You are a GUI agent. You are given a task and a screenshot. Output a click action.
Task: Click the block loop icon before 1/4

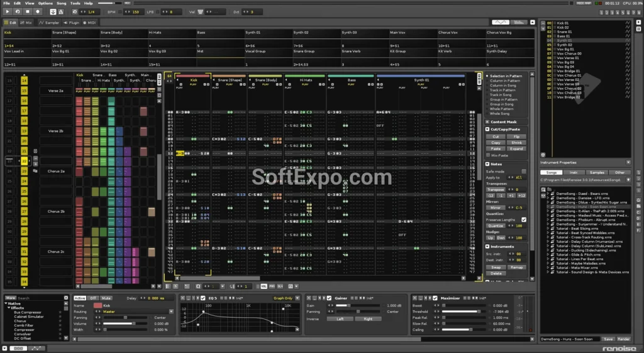tap(75, 12)
